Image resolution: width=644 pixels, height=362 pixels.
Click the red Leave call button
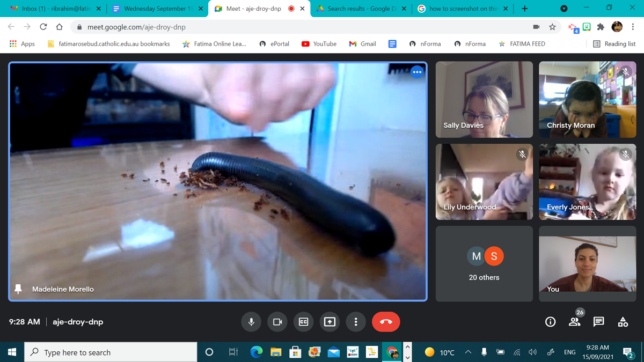pyautogui.click(x=386, y=322)
